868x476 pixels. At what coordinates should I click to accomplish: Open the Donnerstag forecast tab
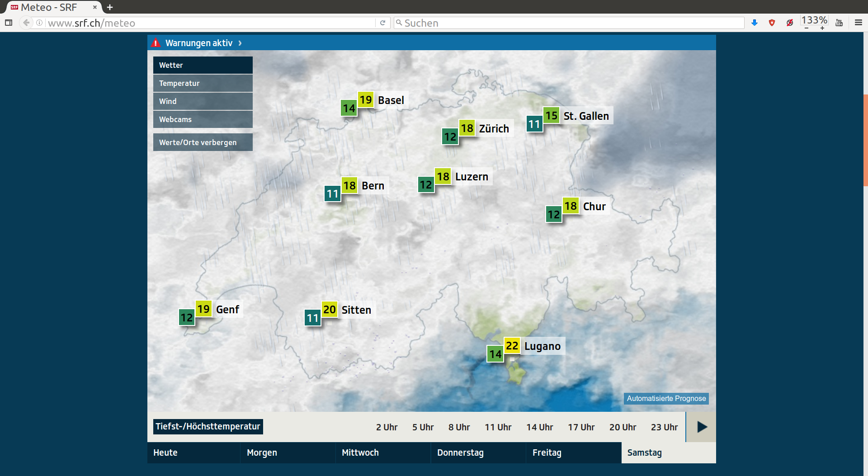[x=478, y=452]
